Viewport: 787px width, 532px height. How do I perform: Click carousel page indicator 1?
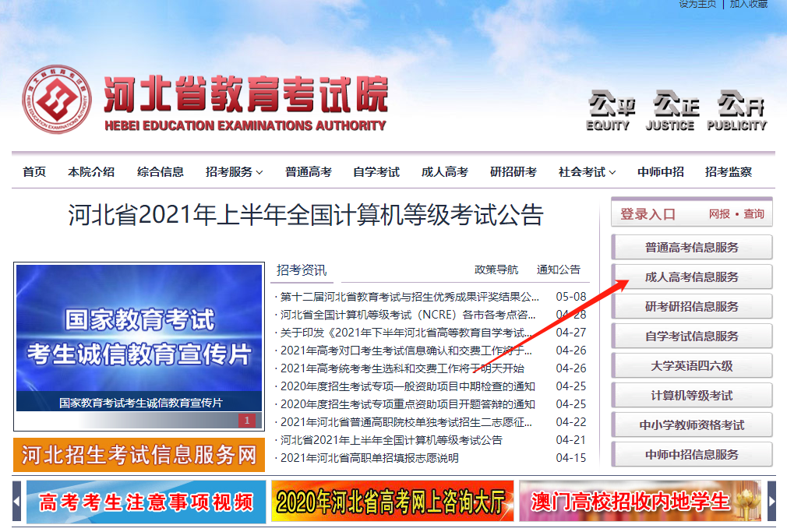(247, 421)
